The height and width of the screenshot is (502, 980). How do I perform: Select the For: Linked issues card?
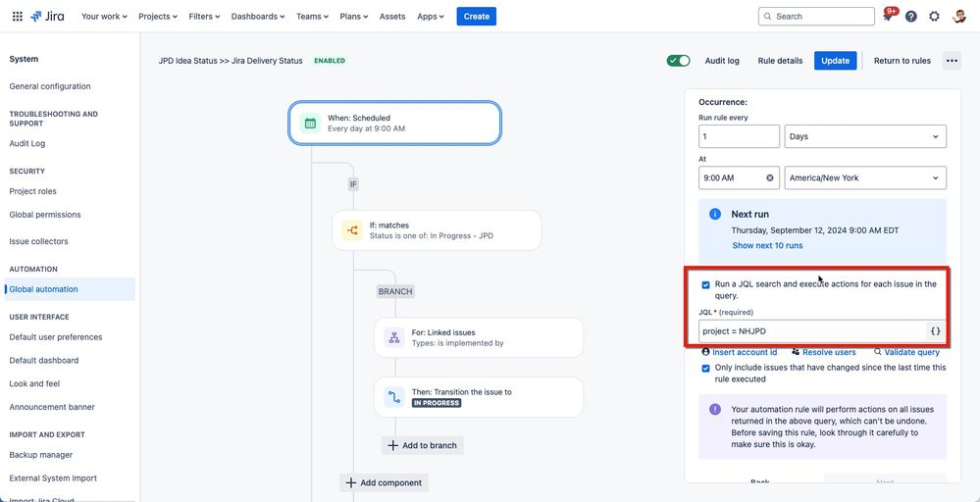(x=479, y=338)
